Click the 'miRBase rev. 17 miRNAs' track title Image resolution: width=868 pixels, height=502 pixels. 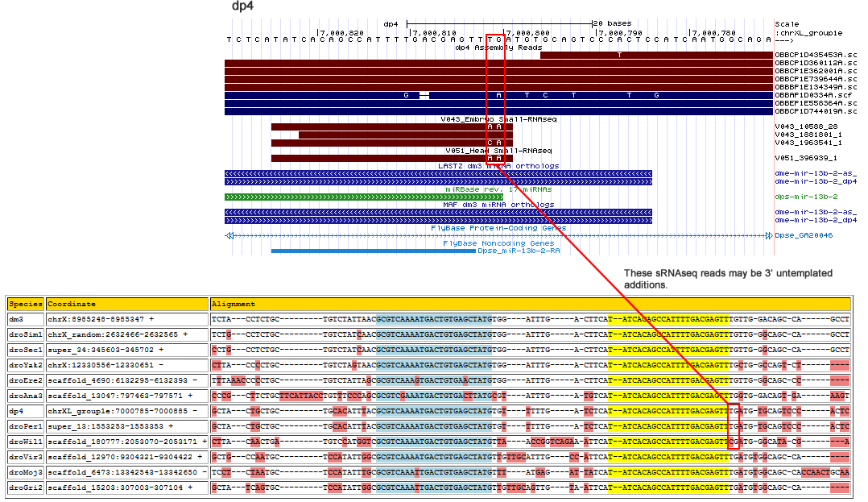coord(498,189)
